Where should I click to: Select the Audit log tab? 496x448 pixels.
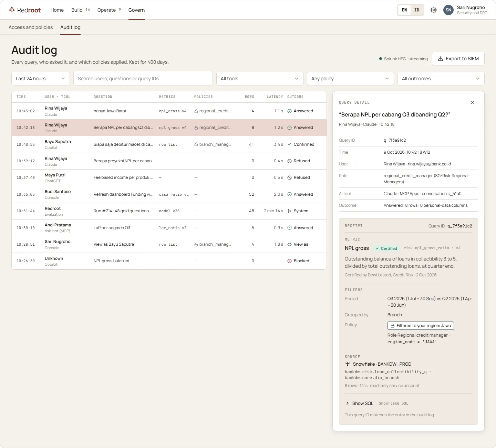click(70, 27)
